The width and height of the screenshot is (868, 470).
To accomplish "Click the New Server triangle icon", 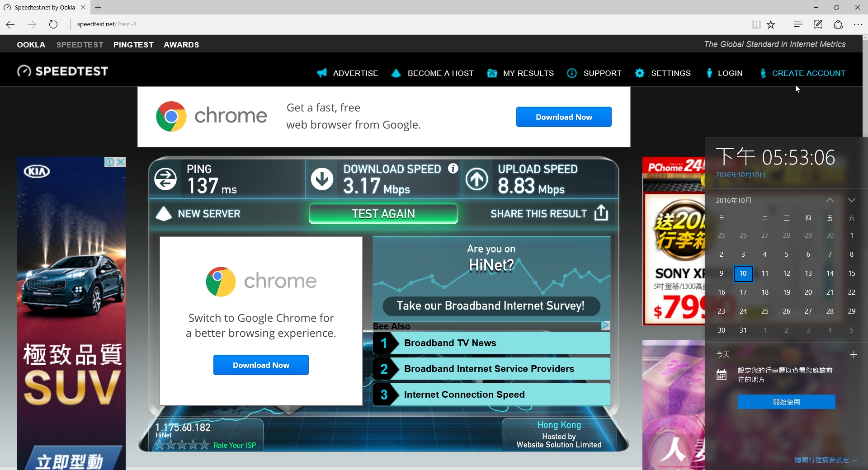I will 164,214.
